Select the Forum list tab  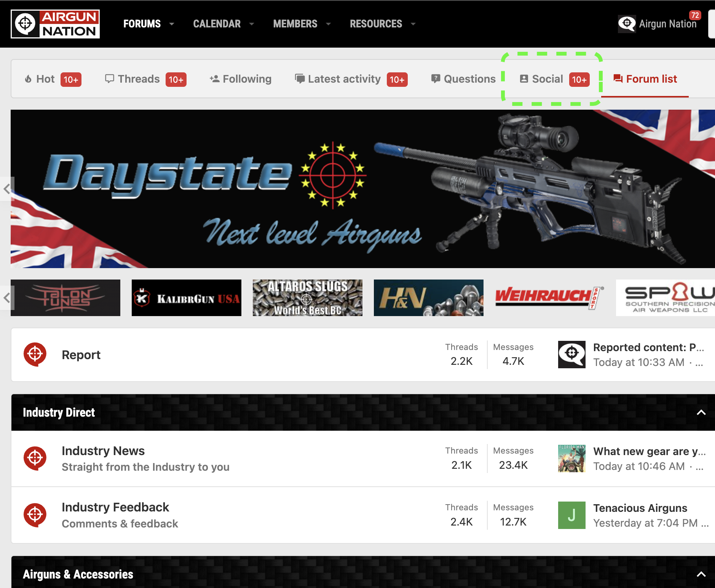coord(645,79)
